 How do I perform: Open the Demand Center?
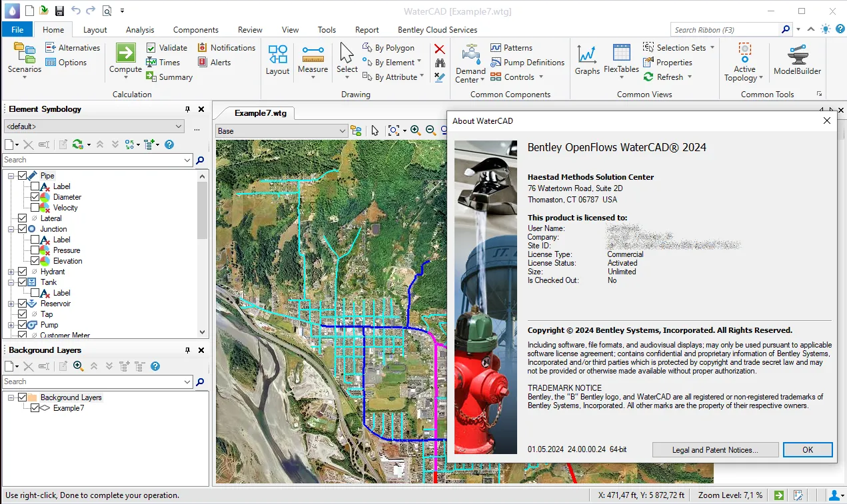[470, 63]
